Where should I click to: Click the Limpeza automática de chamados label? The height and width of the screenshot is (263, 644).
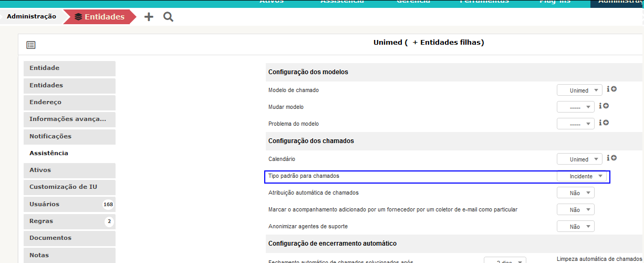[599, 259]
